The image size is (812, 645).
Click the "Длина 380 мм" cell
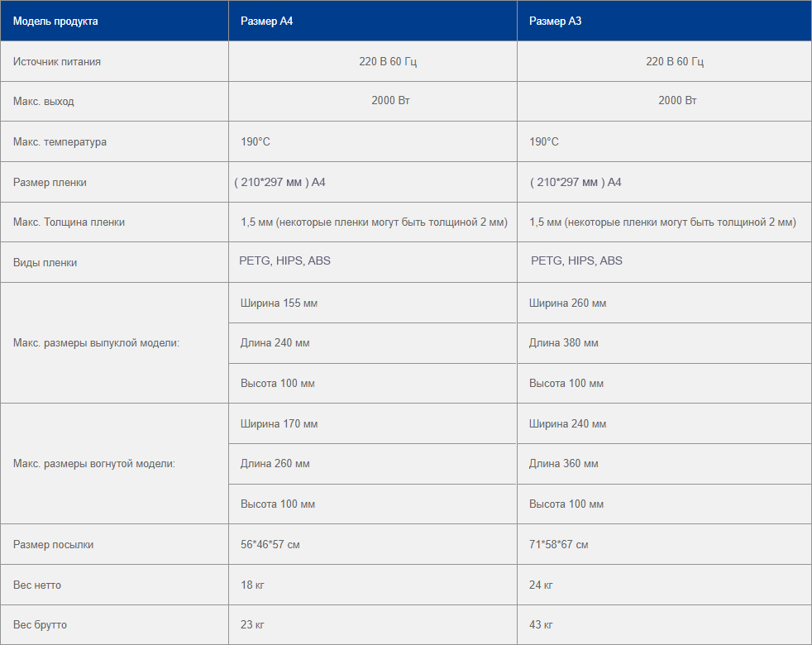(563, 343)
